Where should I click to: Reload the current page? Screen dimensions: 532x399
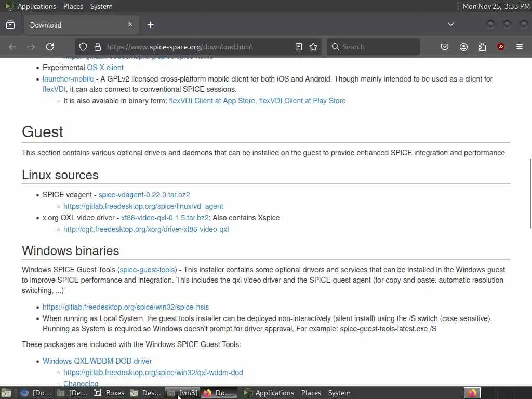click(x=50, y=47)
